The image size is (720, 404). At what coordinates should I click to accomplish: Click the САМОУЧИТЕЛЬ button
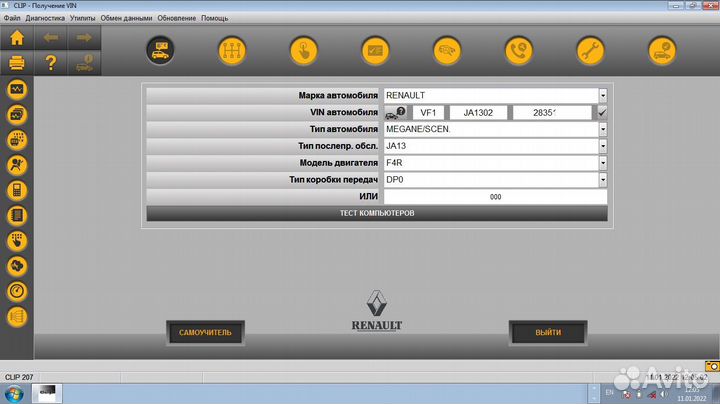tap(205, 332)
